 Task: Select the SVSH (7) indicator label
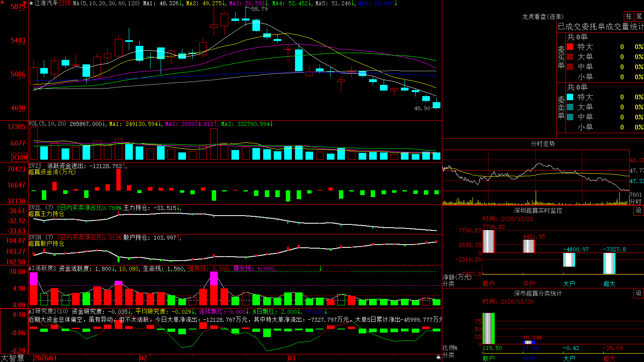pyautogui.click(x=41, y=237)
